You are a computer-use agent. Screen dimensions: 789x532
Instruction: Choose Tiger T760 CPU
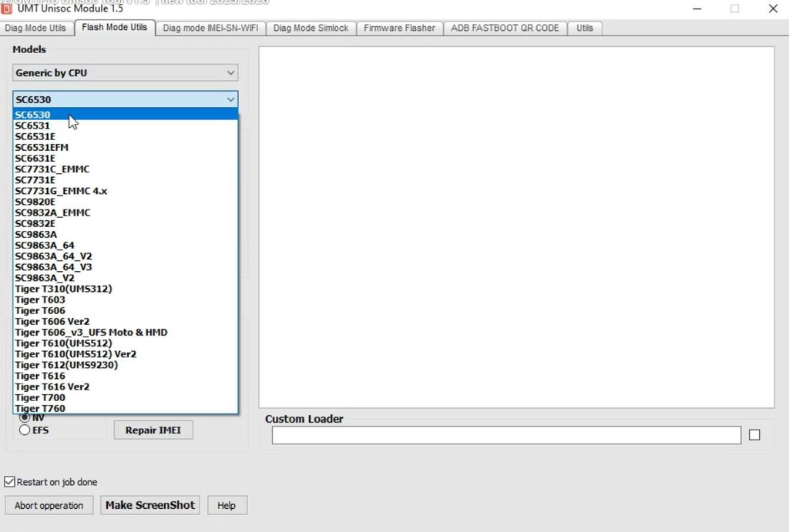(126, 408)
